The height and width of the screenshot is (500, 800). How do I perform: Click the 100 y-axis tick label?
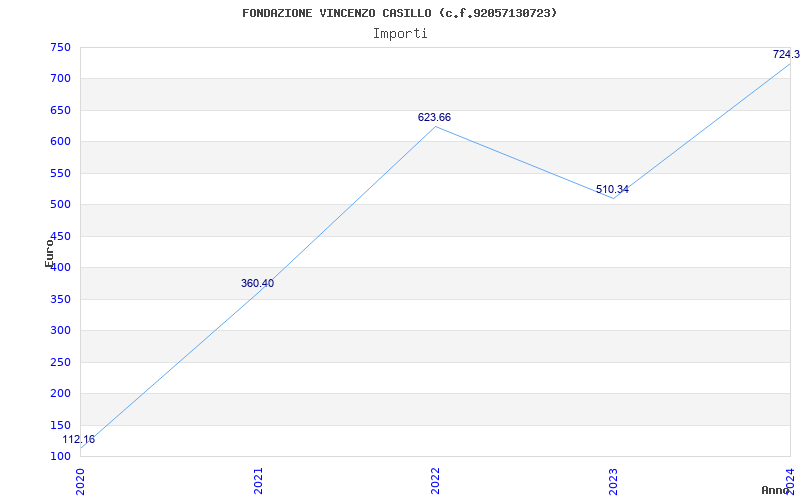[x=60, y=456]
